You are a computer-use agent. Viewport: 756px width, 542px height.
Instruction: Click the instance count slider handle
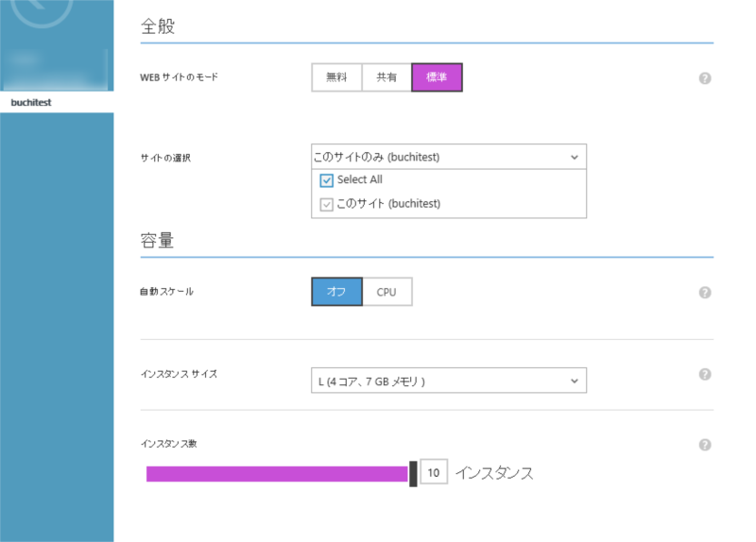(x=413, y=473)
